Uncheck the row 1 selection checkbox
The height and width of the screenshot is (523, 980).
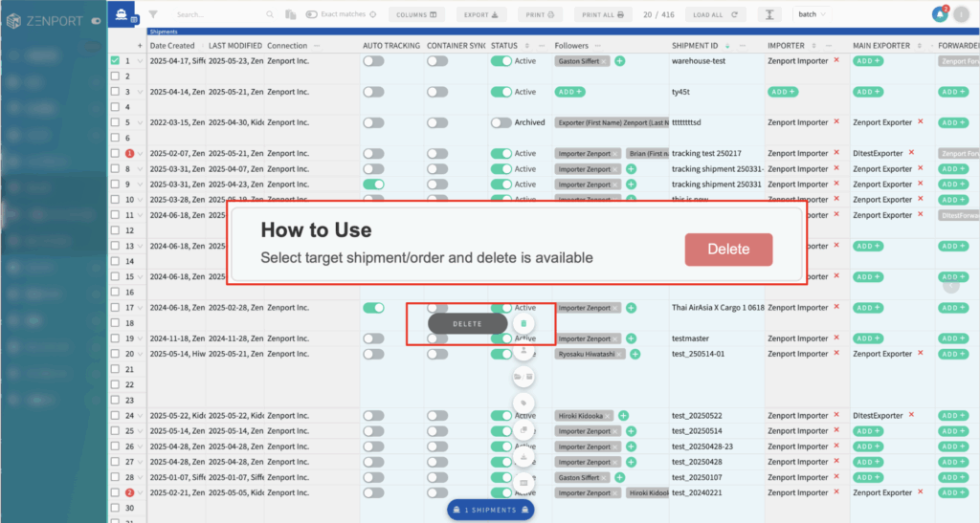pyautogui.click(x=116, y=61)
